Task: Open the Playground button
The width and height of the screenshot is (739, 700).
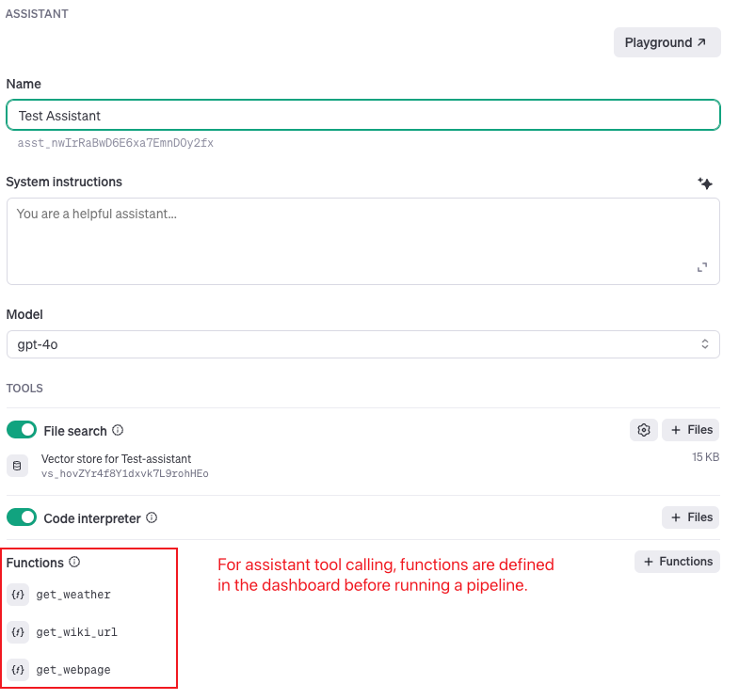Action: 667,43
